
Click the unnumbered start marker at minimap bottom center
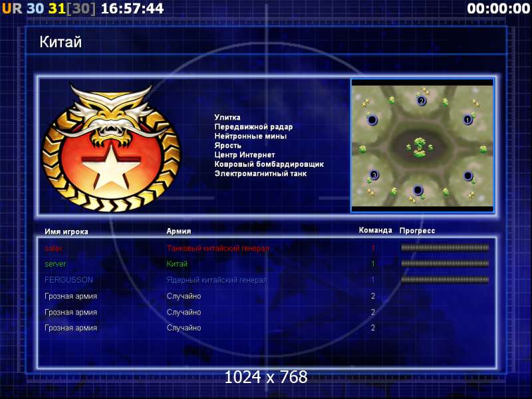pos(418,190)
